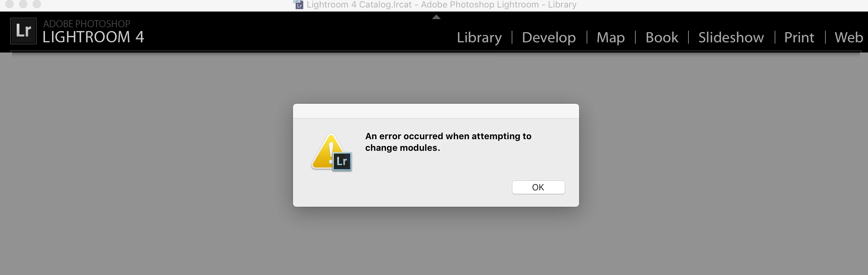Click the leftmost window close button
Screen dimensions: 868x275
(x=10, y=4)
